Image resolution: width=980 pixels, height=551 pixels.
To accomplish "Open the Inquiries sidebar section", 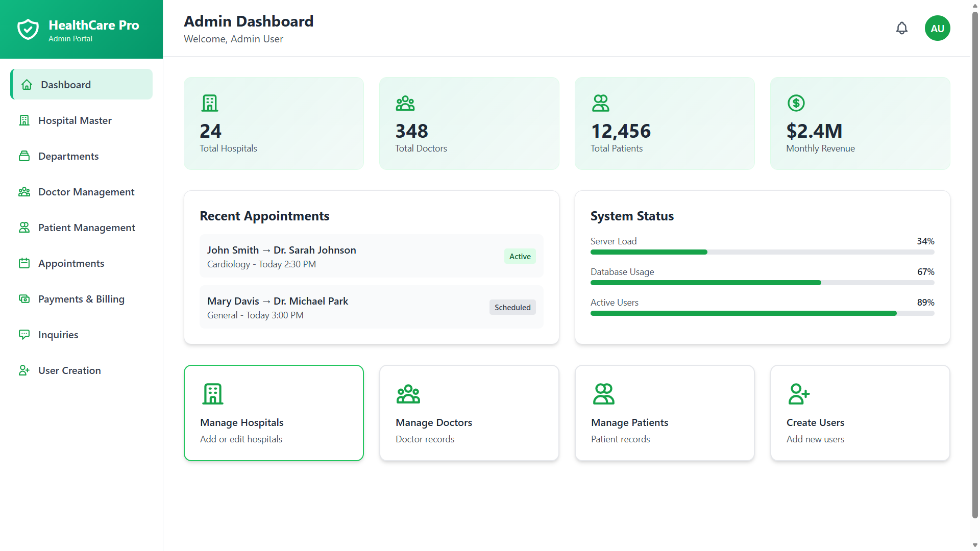I will point(58,335).
